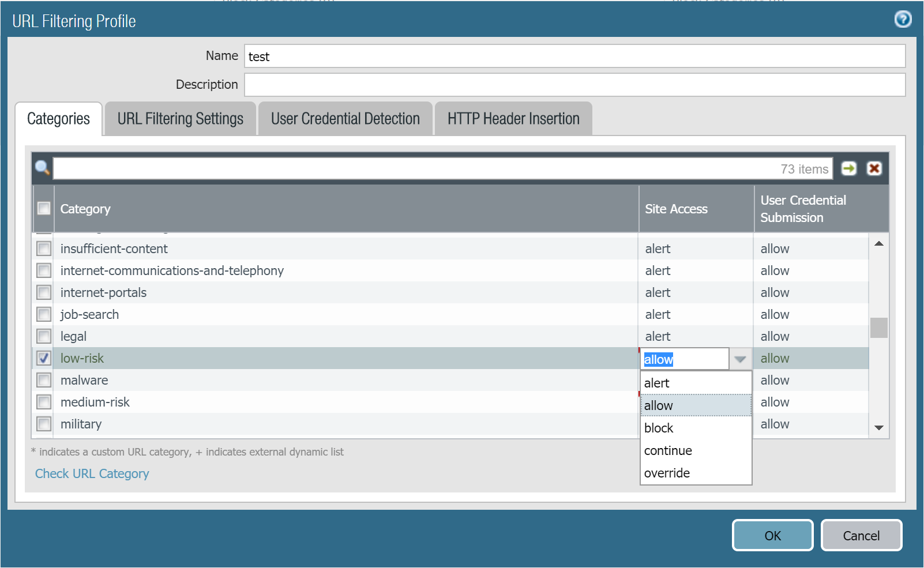The width and height of the screenshot is (924, 568).
Task: Click the help question mark icon
Action: [903, 20]
